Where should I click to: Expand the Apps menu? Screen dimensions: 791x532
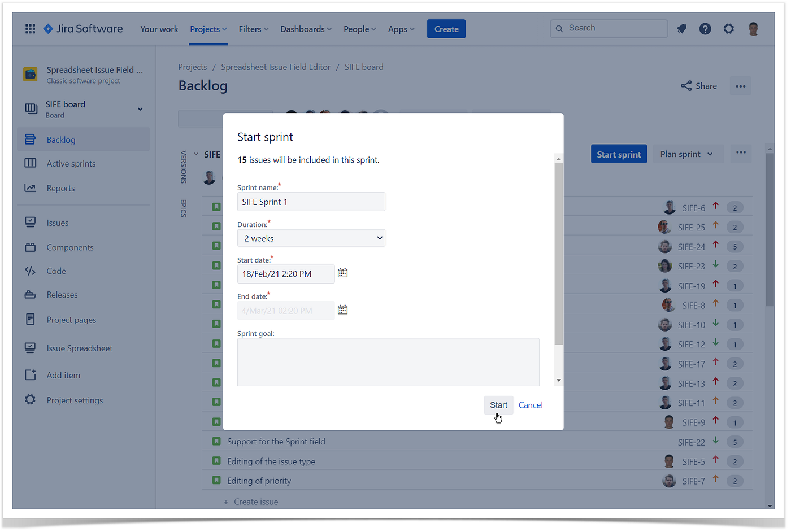tap(401, 29)
